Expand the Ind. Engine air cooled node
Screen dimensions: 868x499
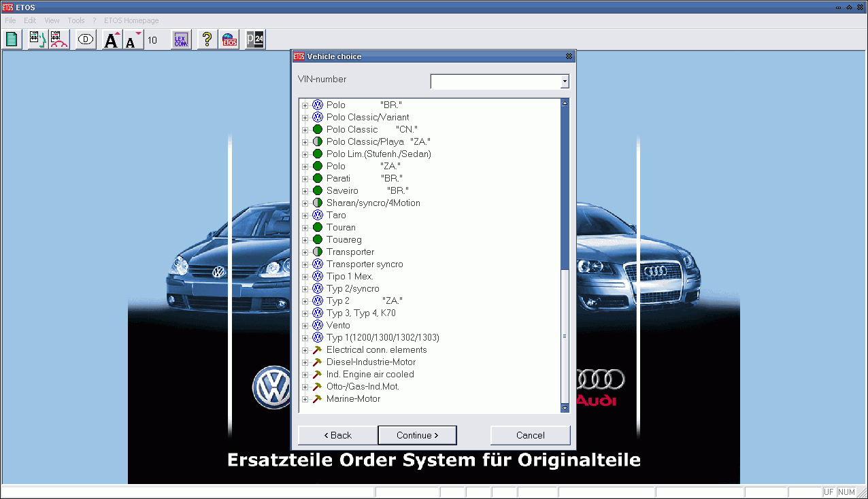tap(305, 375)
